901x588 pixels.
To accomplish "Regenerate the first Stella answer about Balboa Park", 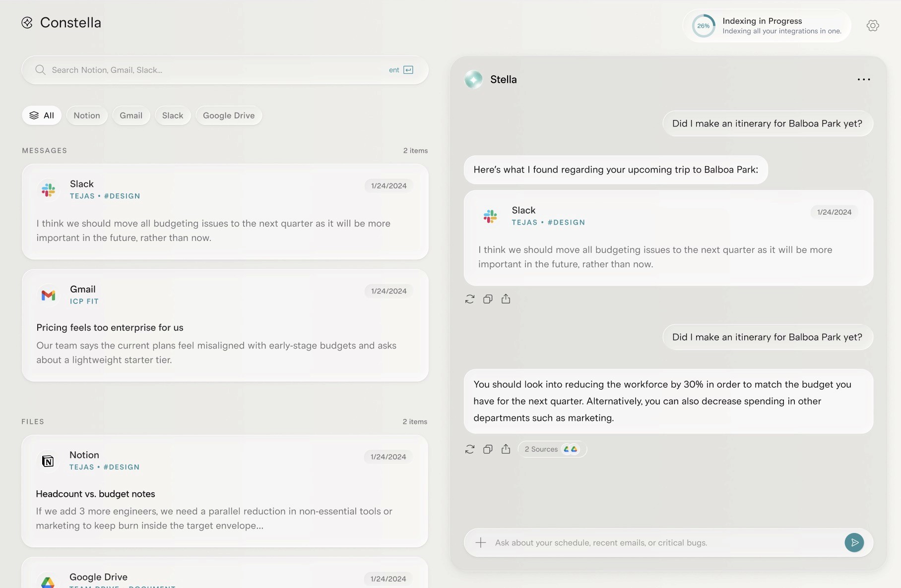I will (x=470, y=299).
